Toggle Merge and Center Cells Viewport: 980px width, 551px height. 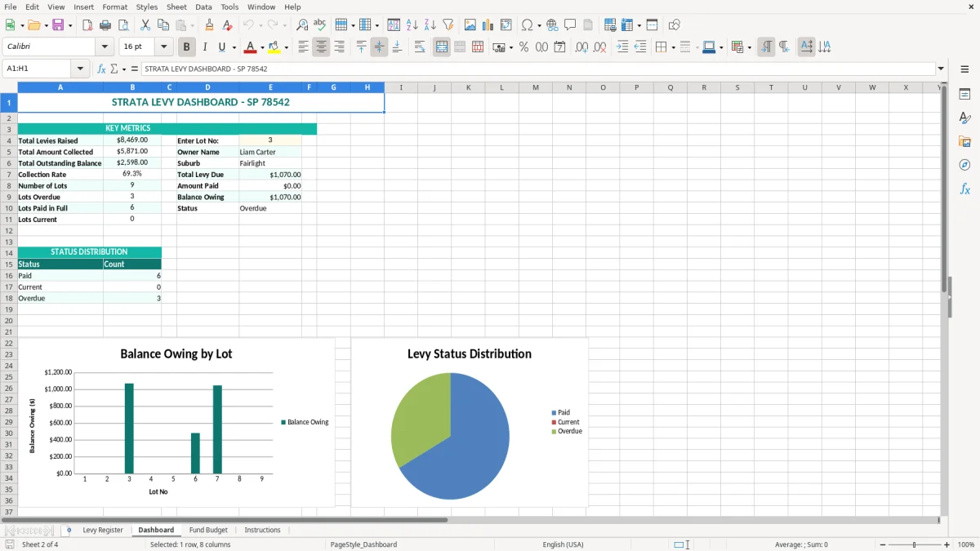pos(442,47)
